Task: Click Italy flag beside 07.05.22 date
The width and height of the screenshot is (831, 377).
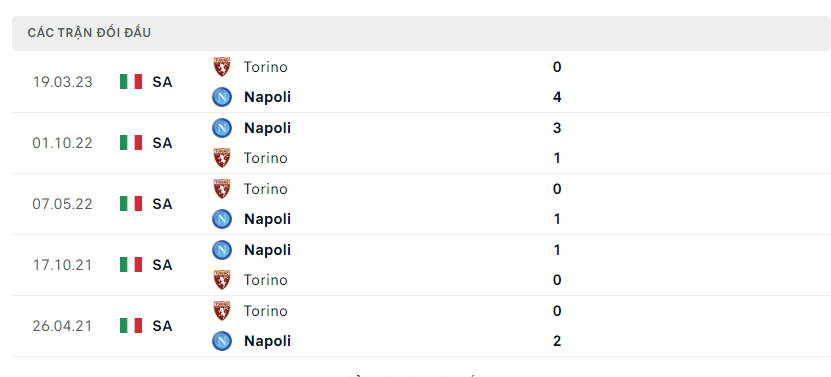Action: pos(131,204)
